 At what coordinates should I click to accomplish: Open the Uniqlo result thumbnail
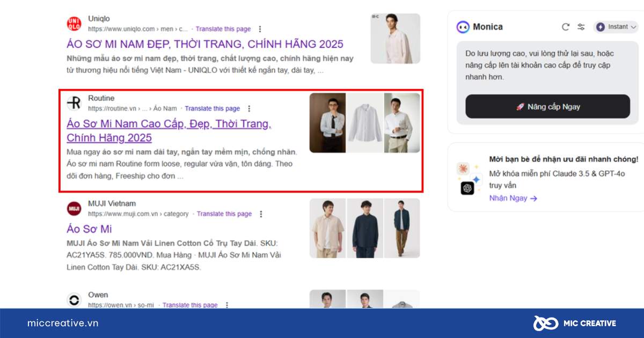(395, 39)
